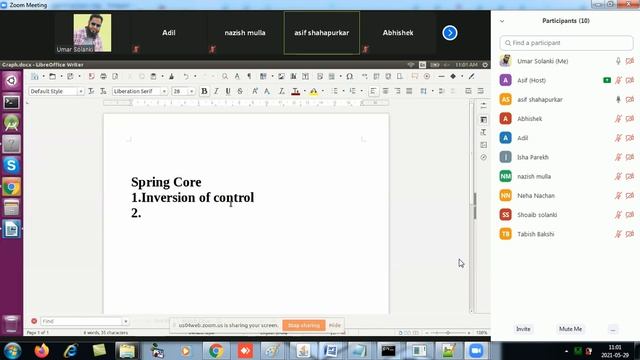Expand the numbered list dropdown arrow
This screenshot has width=640, height=360.
point(361,91)
